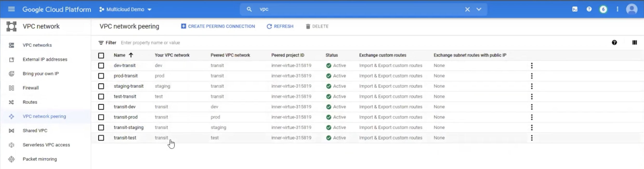Screen dimensions: 644x169
Task: Go to Firewall in sidebar
Action: 31,88
